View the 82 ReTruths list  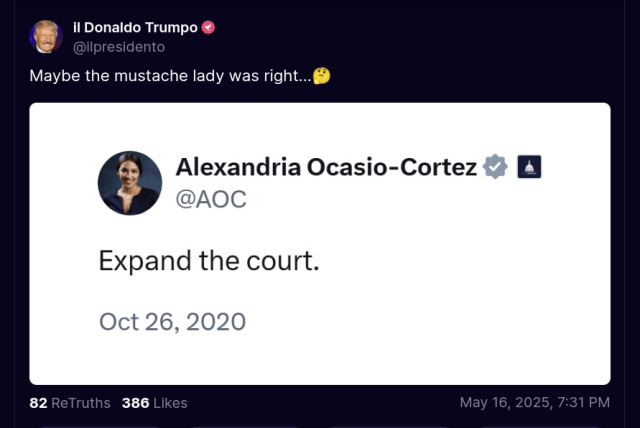coord(70,403)
